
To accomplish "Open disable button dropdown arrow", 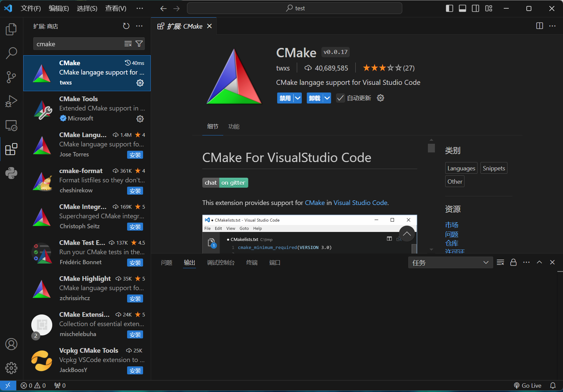I will [298, 98].
